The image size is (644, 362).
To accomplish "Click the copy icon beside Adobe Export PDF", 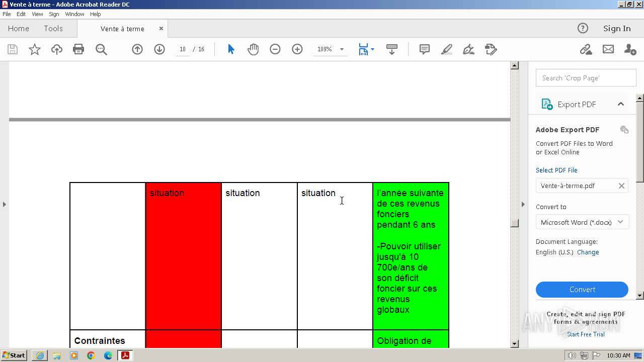I will tap(624, 130).
